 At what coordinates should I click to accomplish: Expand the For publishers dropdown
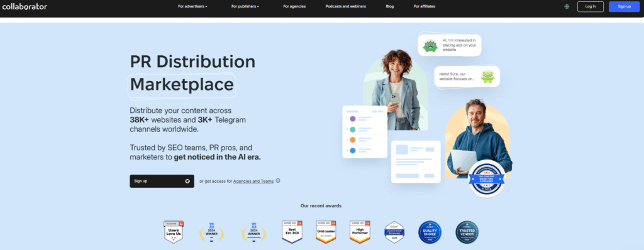click(x=245, y=6)
